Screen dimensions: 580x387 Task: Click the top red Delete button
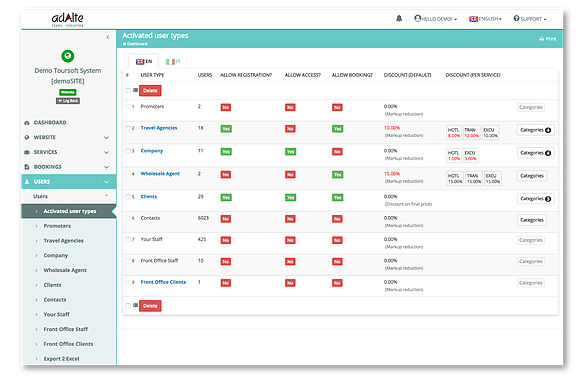[150, 91]
